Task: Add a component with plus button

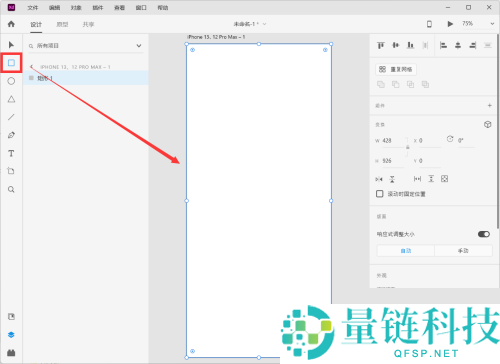Action: coord(489,105)
